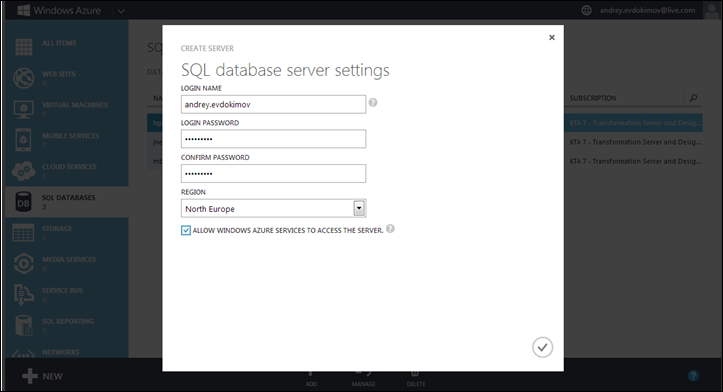Click the CREATE SERVER heading text

[x=207, y=48]
